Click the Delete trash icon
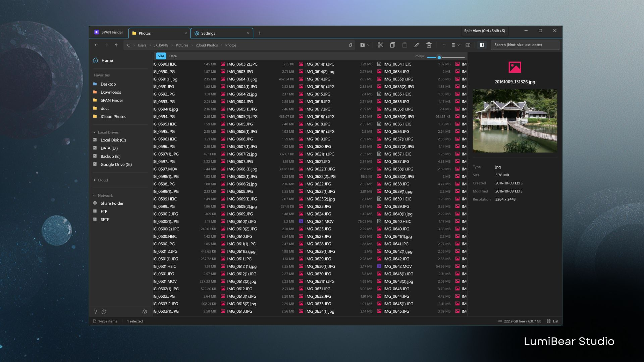The width and height of the screenshot is (644, 362). click(x=429, y=45)
